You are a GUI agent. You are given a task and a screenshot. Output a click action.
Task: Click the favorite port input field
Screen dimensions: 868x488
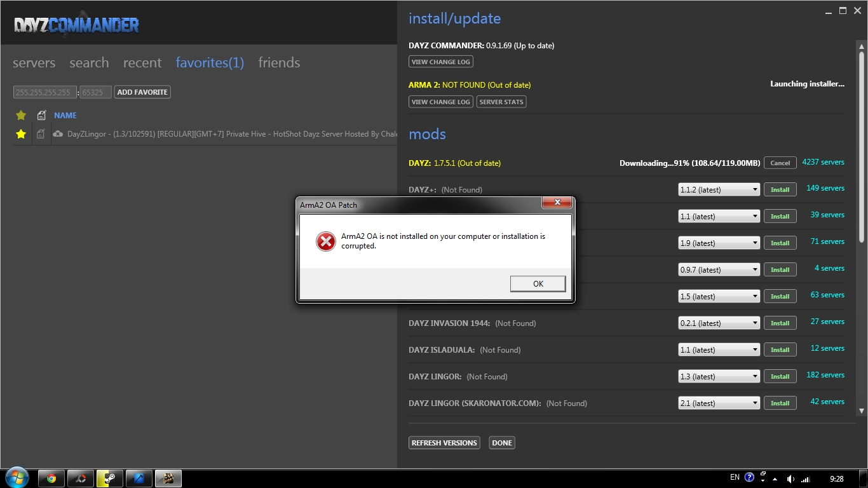click(x=96, y=92)
